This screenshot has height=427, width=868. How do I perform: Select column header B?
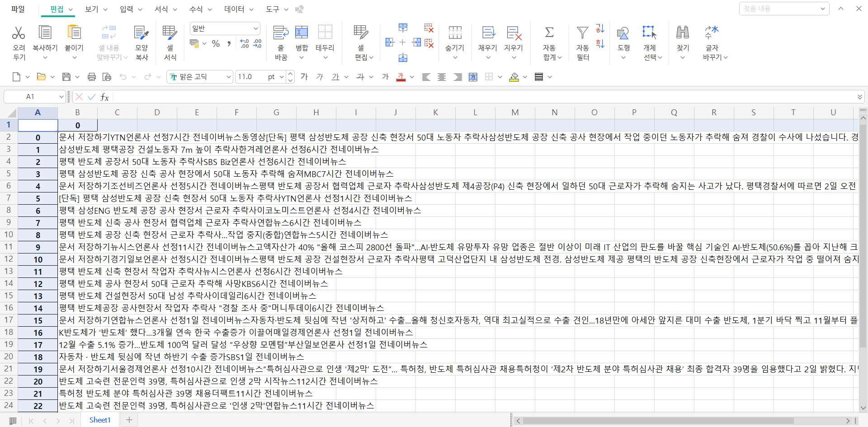(x=77, y=113)
